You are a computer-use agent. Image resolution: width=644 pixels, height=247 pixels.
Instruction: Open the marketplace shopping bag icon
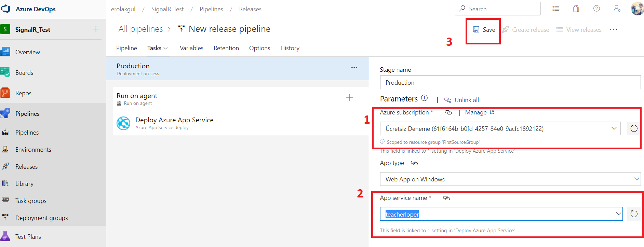[x=576, y=9]
